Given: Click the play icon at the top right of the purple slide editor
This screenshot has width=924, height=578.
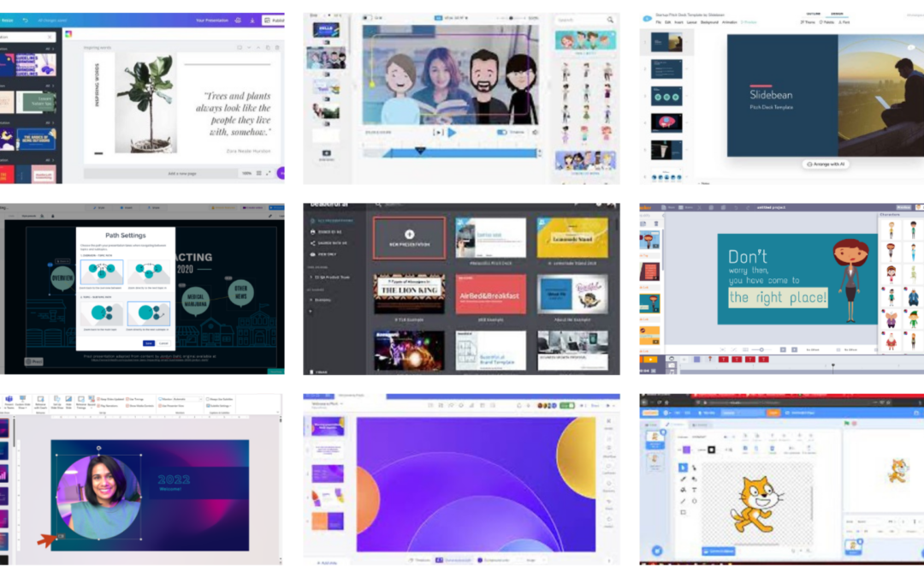Looking at the screenshot, I should point(608,405).
